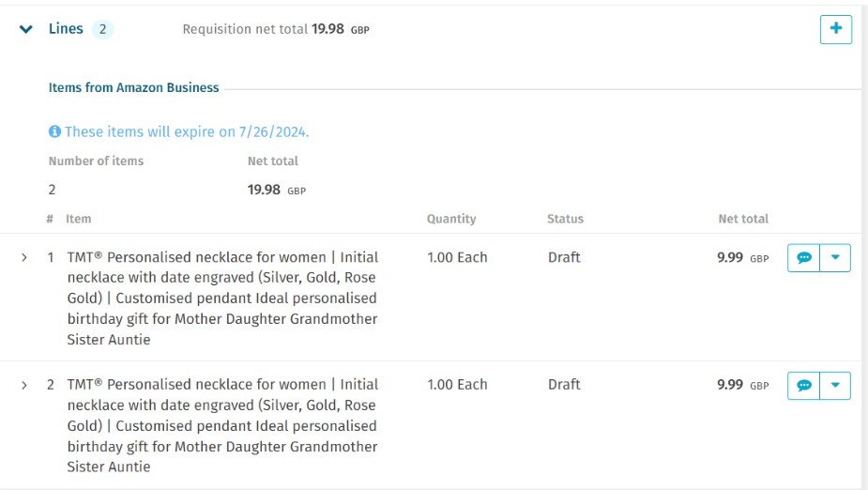Select the second TMT necklace item description
868x490 pixels.
[222, 426]
